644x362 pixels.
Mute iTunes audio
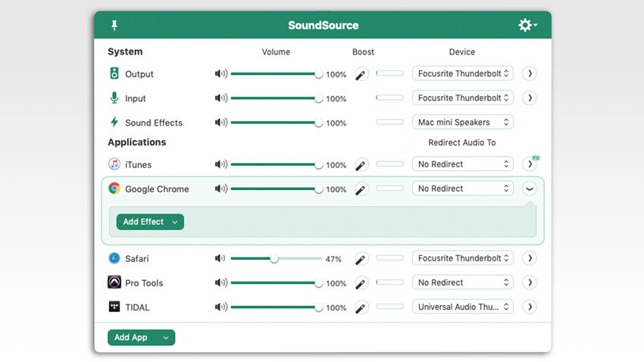[221, 164]
